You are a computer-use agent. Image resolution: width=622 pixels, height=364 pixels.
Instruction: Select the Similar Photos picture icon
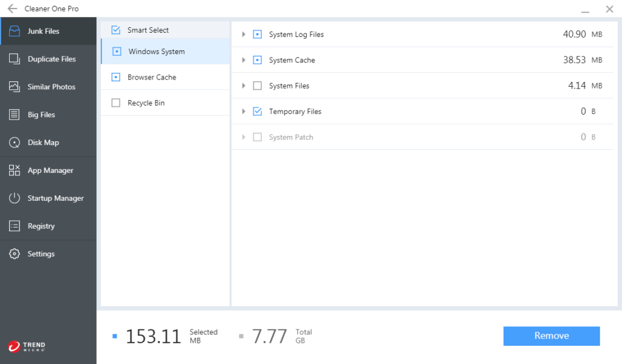click(15, 87)
